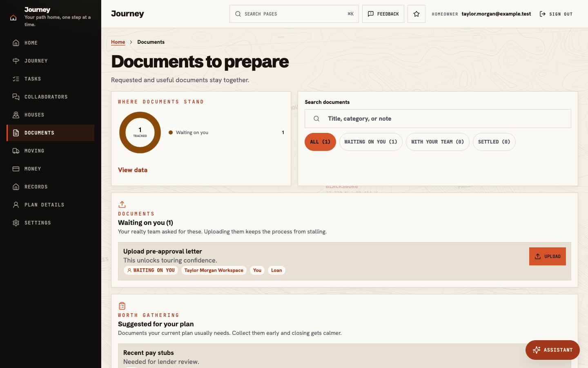
Task: Click the Documents file icon in sidebar
Action: pyautogui.click(x=16, y=133)
